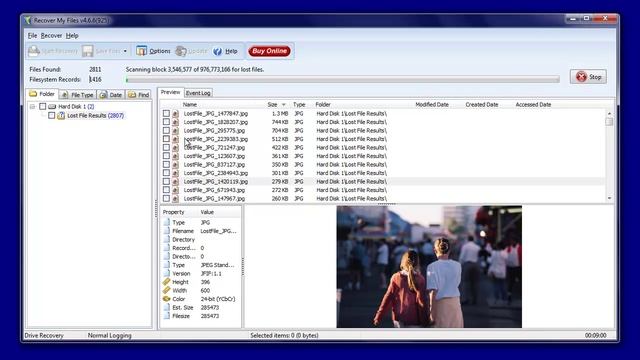The width and height of the screenshot is (640, 360).
Task: Click the Lost File Results folder icon
Action: click(x=61, y=116)
